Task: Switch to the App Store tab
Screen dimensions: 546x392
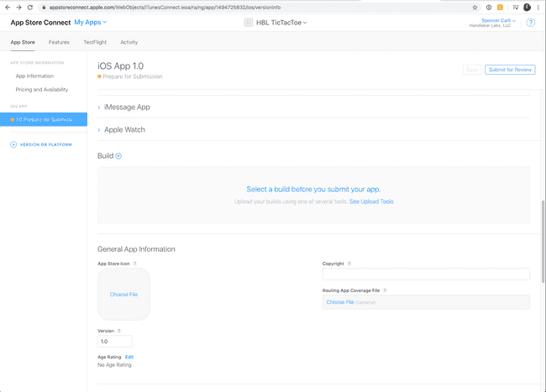Action: click(23, 42)
